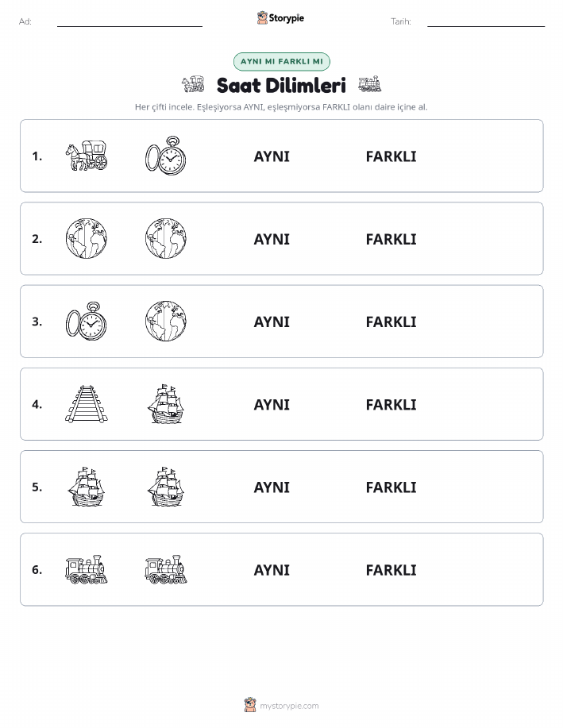Click the Tarih date line field

(486, 21)
